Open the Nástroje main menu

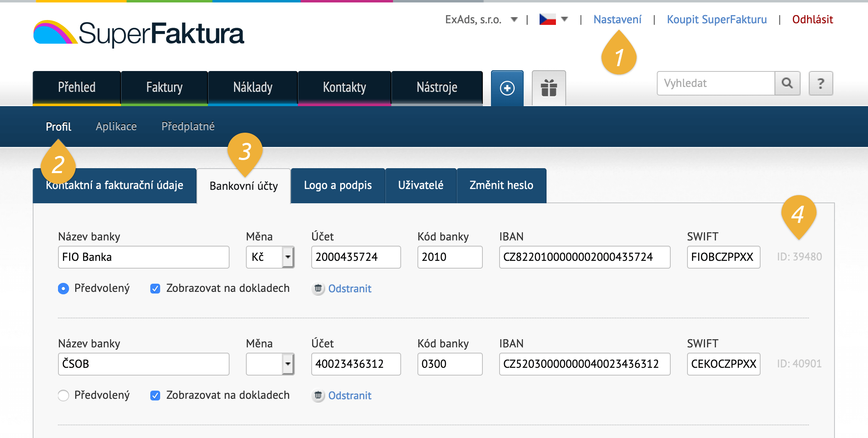click(437, 88)
